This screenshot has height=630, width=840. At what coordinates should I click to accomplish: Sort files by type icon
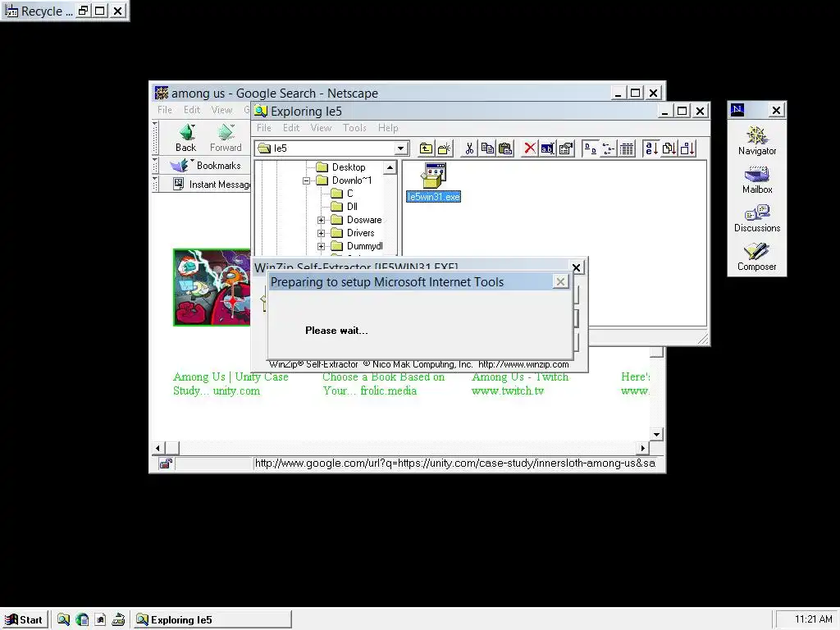click(669, 148)
